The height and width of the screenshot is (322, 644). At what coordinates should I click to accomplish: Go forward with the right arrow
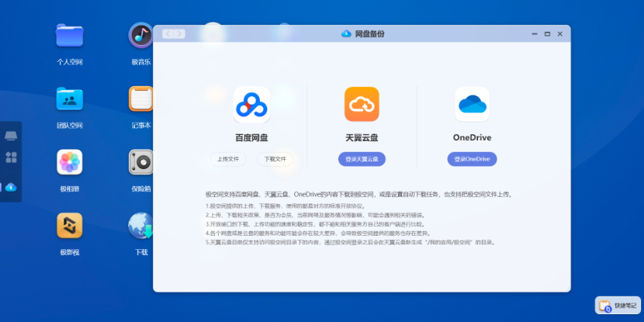179,33
